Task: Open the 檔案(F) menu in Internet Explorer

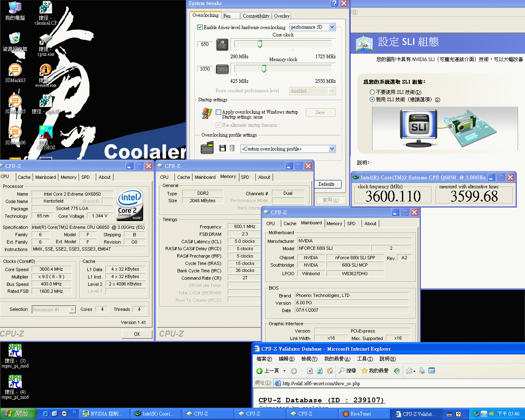Action: [x=264, y=359]
